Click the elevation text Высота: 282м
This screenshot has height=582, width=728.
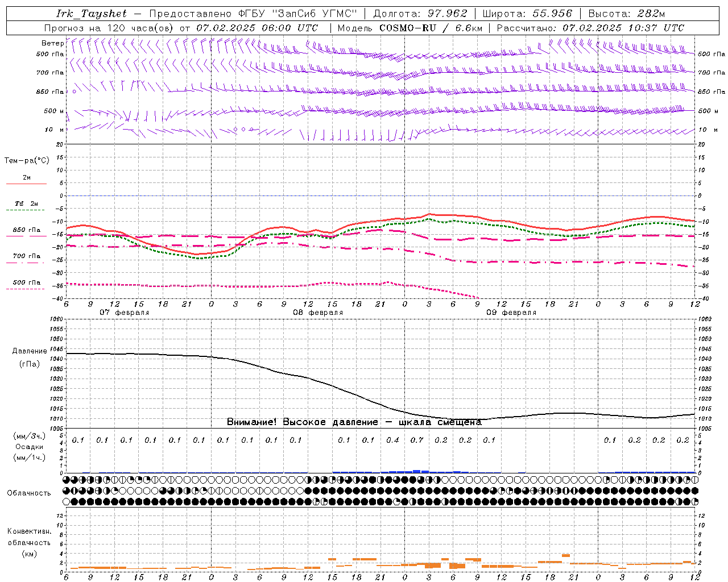(627, 14)
